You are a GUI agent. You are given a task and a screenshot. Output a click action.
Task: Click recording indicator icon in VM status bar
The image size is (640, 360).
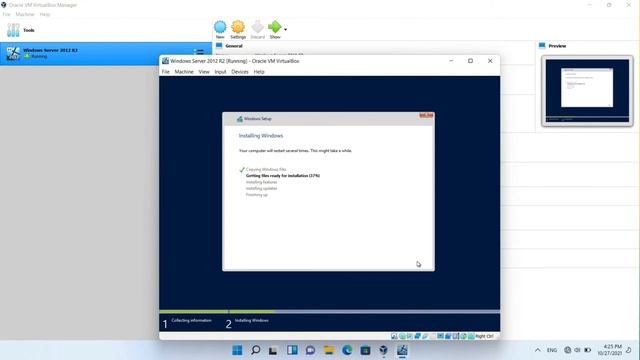pos(448,336)
